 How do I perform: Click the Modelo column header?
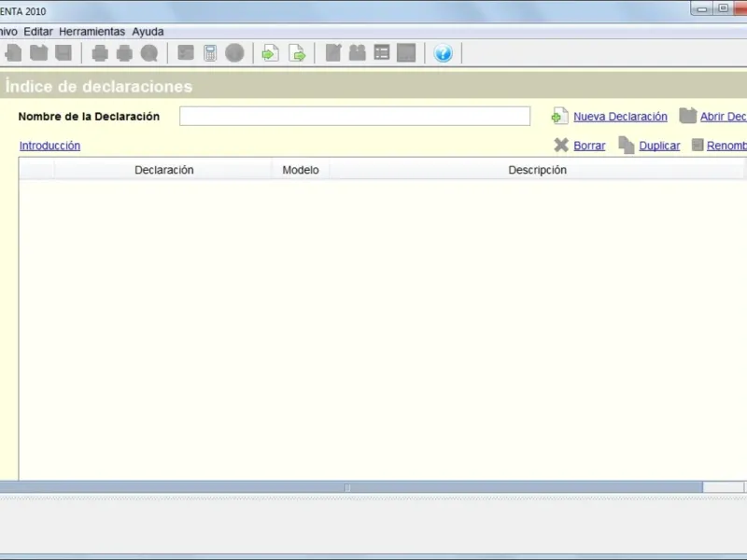[301, 170]
